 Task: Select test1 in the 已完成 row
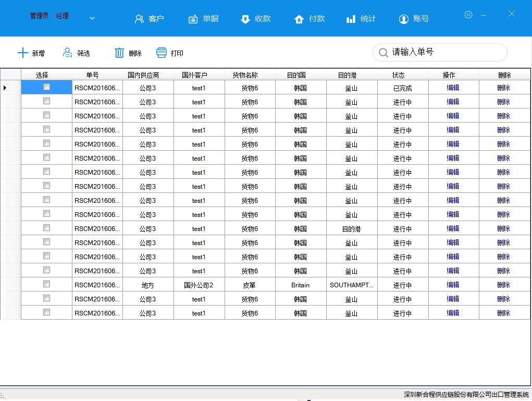click(x=199, y=88)
